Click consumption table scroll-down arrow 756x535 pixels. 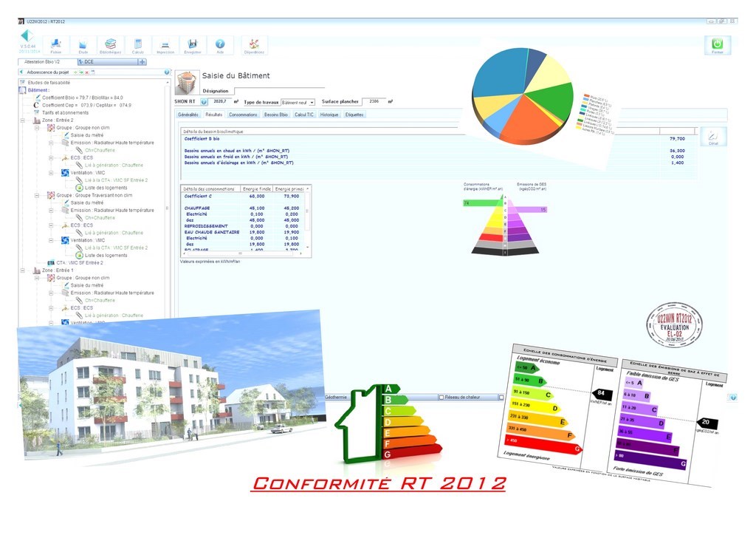pyautogui.click(x=308, y=248)
